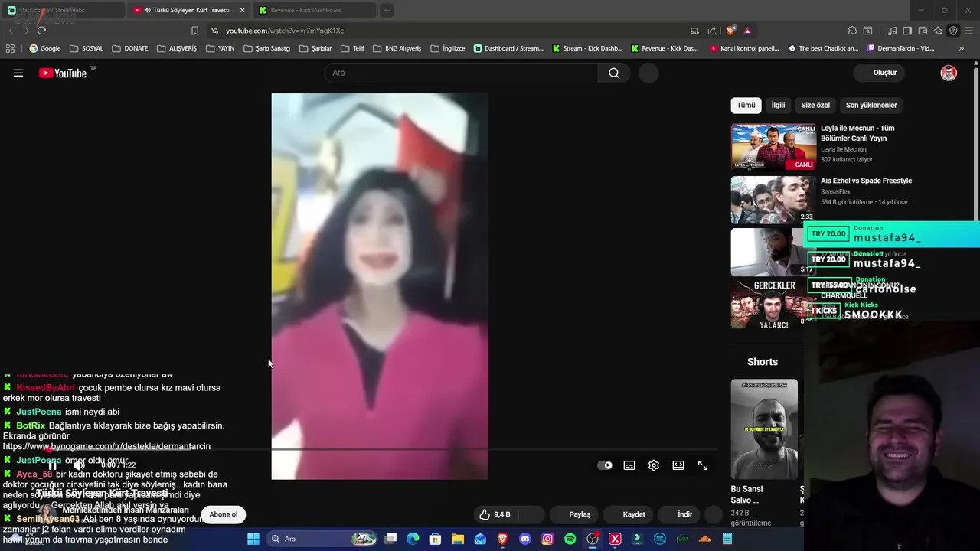Open the Şarkılar bookmarks folder
The image size is (980, 551).
[315, 48]
